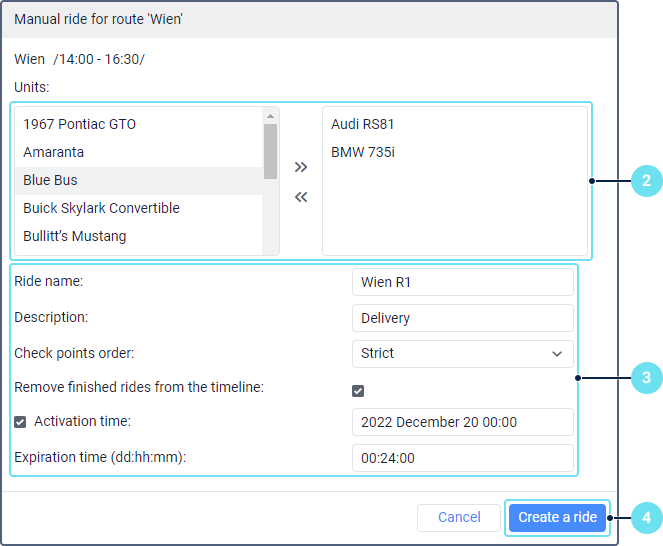663x546 pixels.
Task: Click the move-left double arrow icon
Action: [x=301, y=197]
